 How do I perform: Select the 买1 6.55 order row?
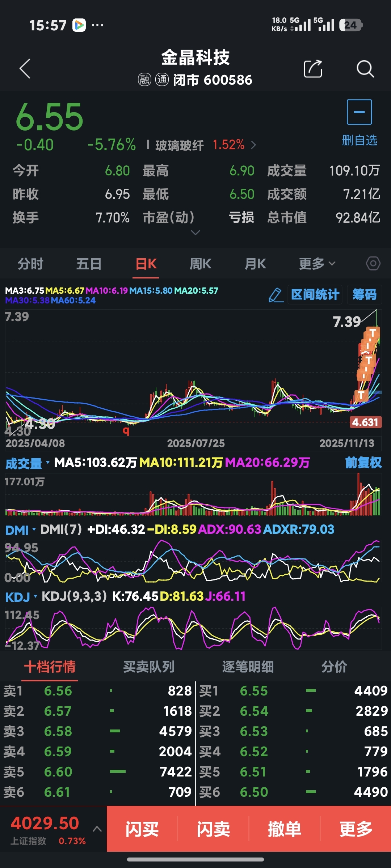[x=293, y=691]
